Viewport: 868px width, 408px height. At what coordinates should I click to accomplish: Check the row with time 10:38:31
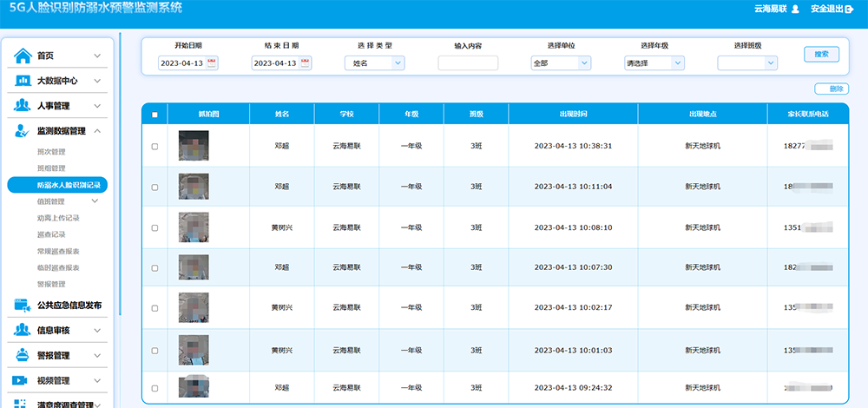[155, 146]
